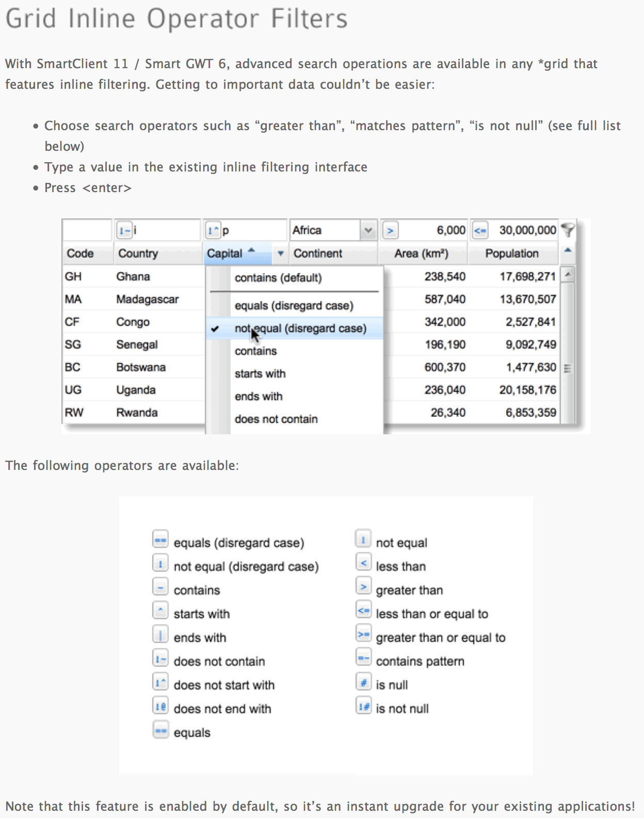This screenshot has height=818, width=644.
Task: Open the Country filter operator icon
Action: coord(124,230)
